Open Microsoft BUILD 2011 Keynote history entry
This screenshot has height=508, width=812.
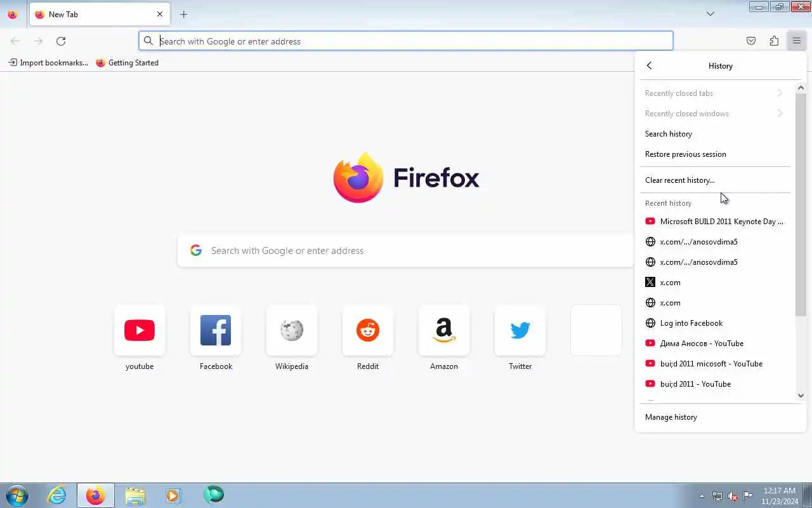(714, 222)
